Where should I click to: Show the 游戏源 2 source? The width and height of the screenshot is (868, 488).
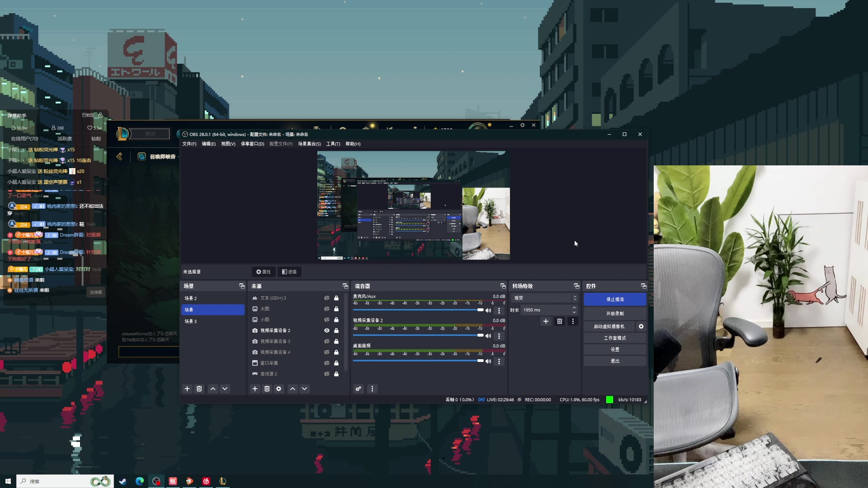pos(327,374)
